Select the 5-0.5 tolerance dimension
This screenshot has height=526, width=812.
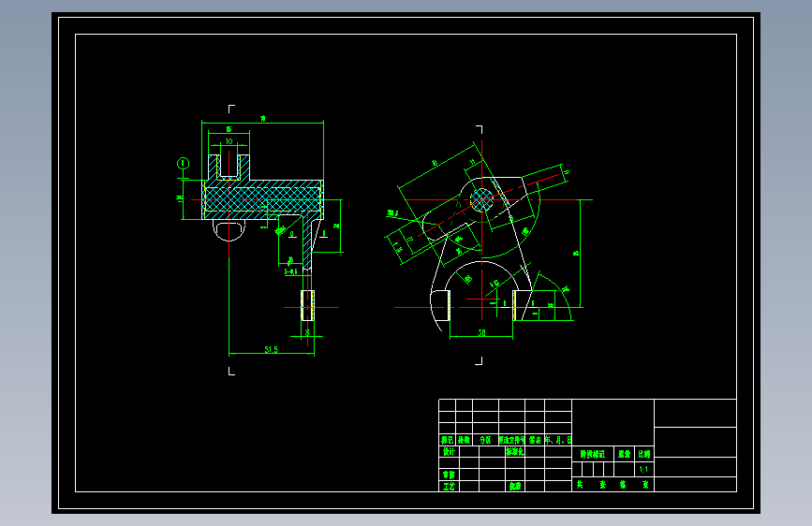(290, 271)
